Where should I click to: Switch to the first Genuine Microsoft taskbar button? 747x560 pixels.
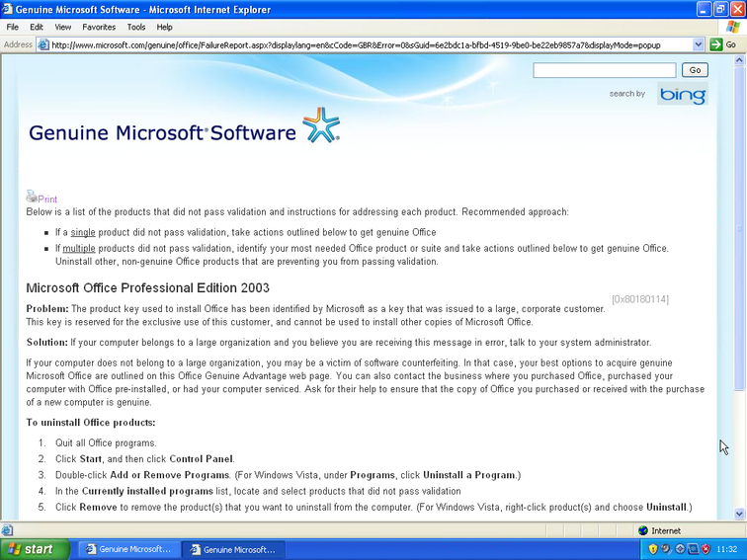pos(128,549)
